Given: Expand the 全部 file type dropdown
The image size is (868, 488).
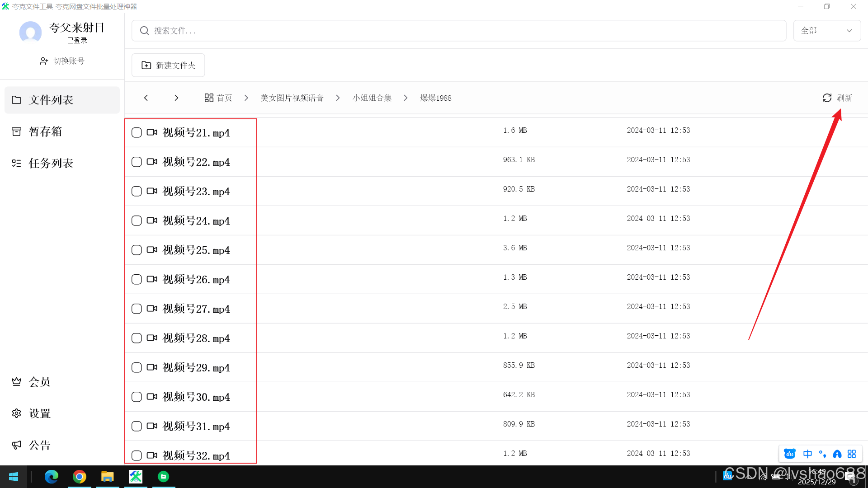Looking at the screenshot, I should tap(826, 31).
